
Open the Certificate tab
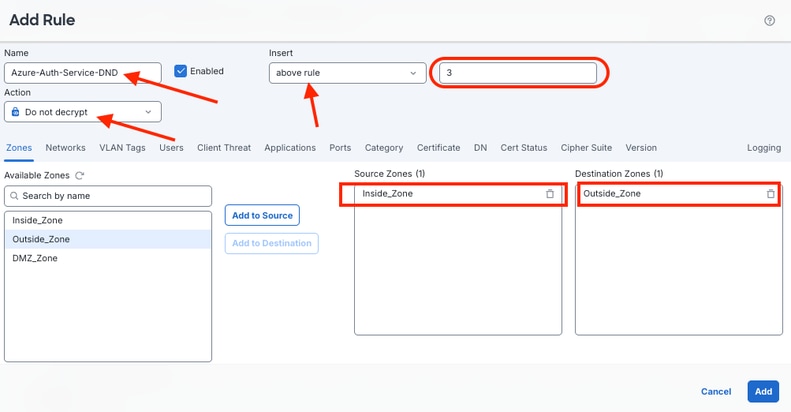[x=438, y=148]
